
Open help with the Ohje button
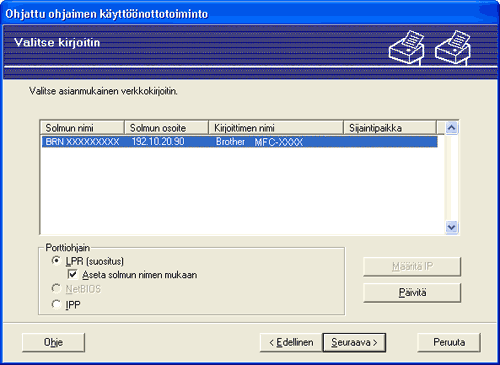click(x=53, y=342)
